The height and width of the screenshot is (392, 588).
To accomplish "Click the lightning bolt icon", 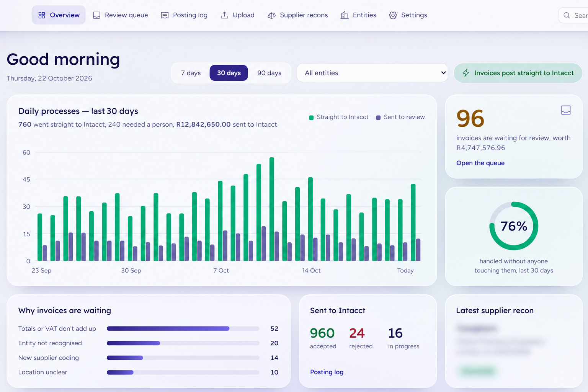I will tap(466, 73).
